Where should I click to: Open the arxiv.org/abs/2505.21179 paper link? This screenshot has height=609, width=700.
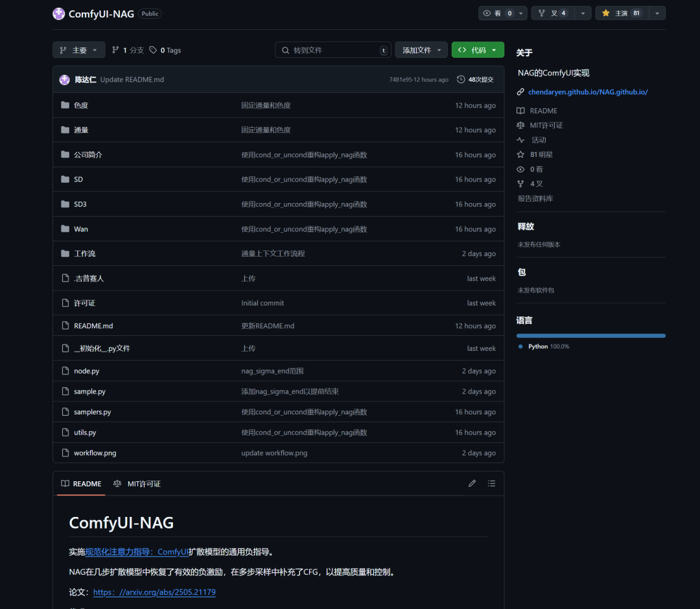[x=154, y=592]
